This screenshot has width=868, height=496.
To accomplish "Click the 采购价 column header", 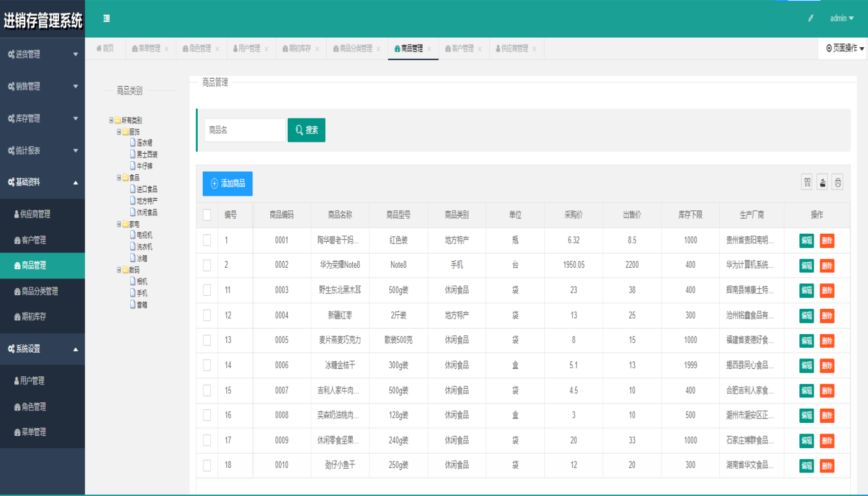I will (x=573, y=215).
